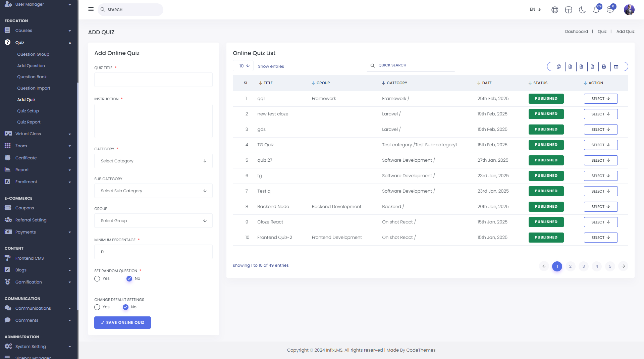Screen dimensions: 644x359
Task: Open Quiz Setup menu item
Action: (28, 111)
